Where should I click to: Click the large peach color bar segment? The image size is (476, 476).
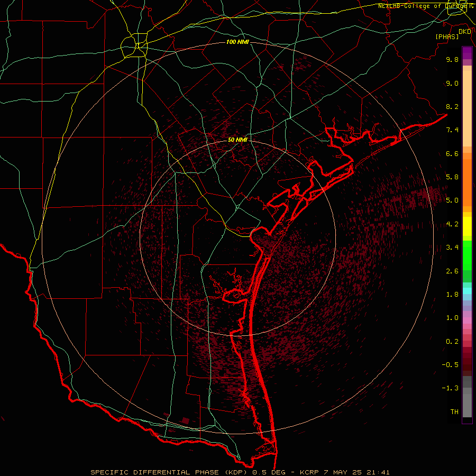[x=467, y=108]
